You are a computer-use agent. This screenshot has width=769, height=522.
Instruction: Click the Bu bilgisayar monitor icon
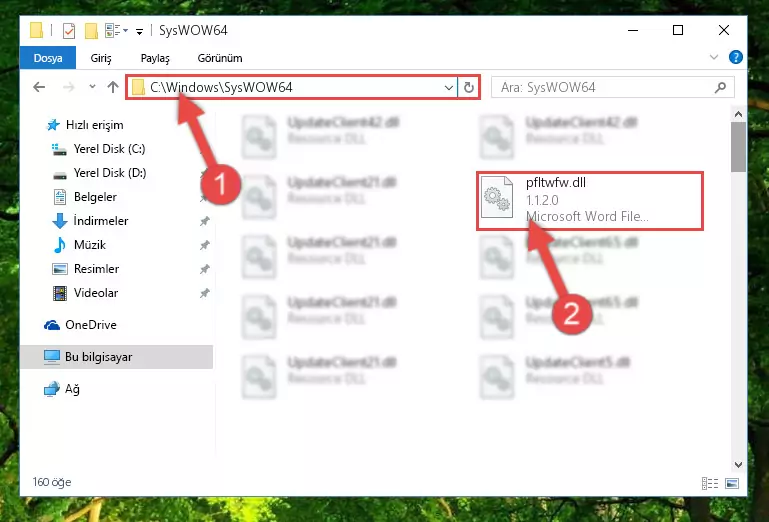pos(52,357)
